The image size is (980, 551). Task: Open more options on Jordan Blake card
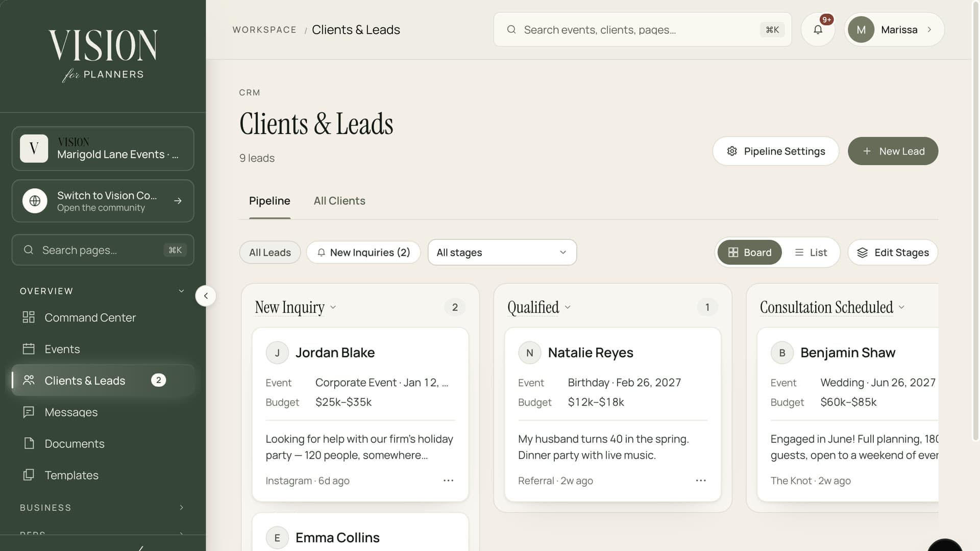click(x=448, y=481)
